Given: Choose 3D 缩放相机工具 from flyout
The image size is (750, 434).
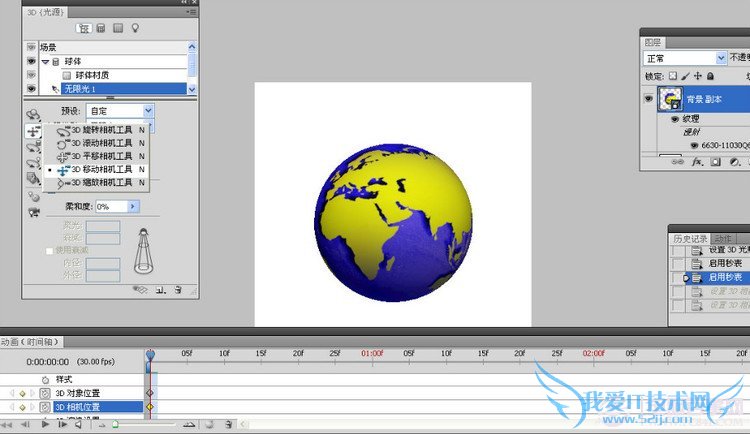Looking at the screenshot, I should 96,182.
